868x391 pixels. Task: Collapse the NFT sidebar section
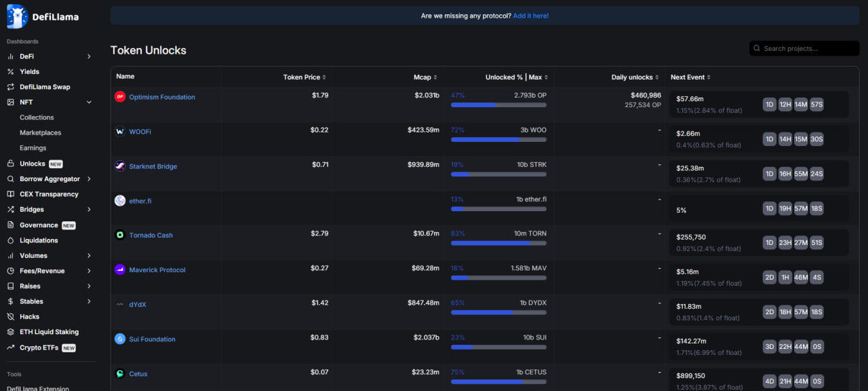pyautogui.click(x=89, y=103)
